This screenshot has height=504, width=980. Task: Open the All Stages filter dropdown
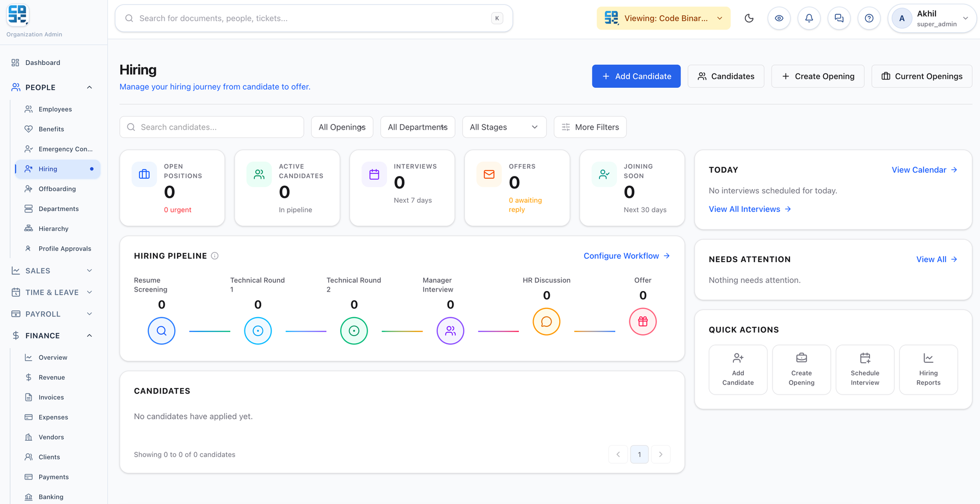(504, 127)
